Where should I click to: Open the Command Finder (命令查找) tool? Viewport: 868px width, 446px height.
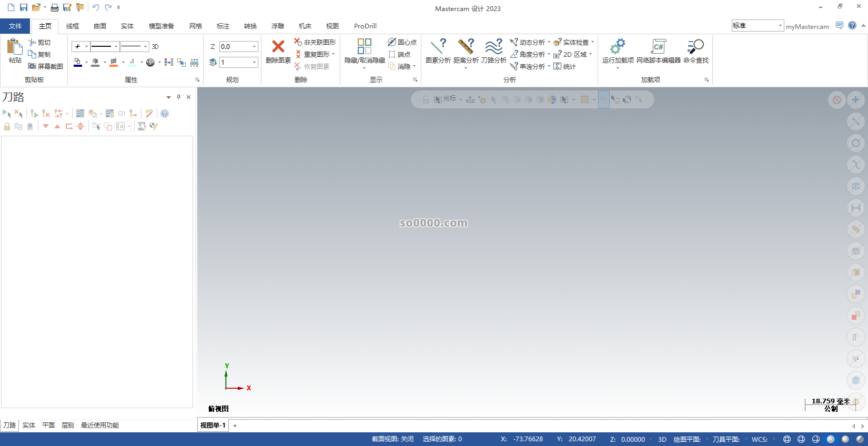(695, 47)
